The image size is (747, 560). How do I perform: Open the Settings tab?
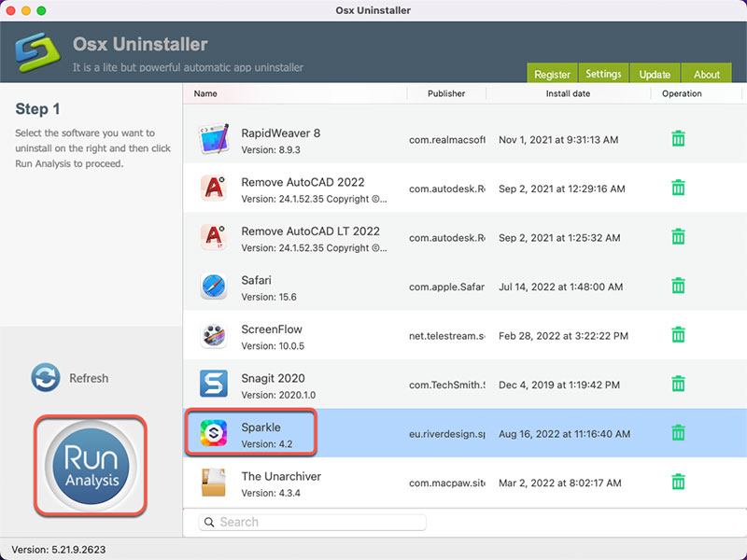[x=603, y=74]
